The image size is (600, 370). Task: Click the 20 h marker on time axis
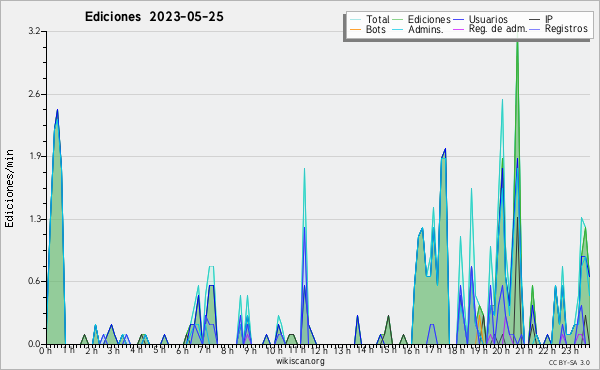[501, 351]
